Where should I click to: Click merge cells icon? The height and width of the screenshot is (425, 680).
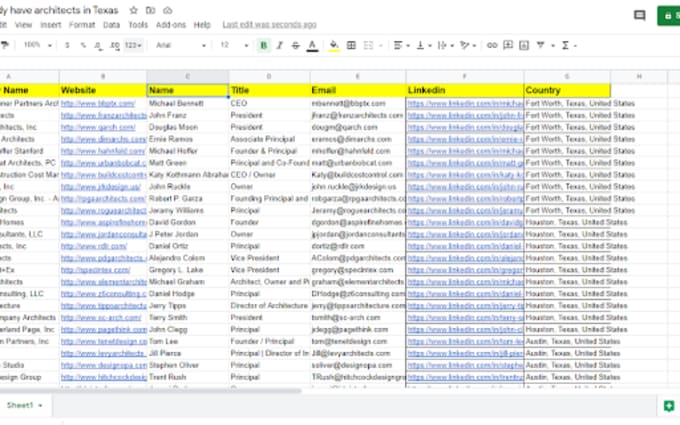(368, 45)
